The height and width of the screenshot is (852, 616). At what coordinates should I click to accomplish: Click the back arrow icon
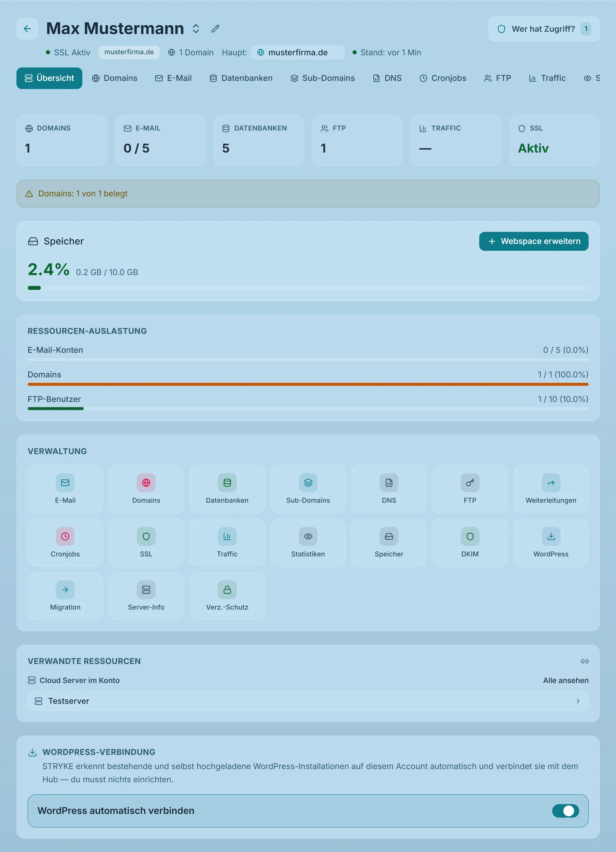point(27,29)
